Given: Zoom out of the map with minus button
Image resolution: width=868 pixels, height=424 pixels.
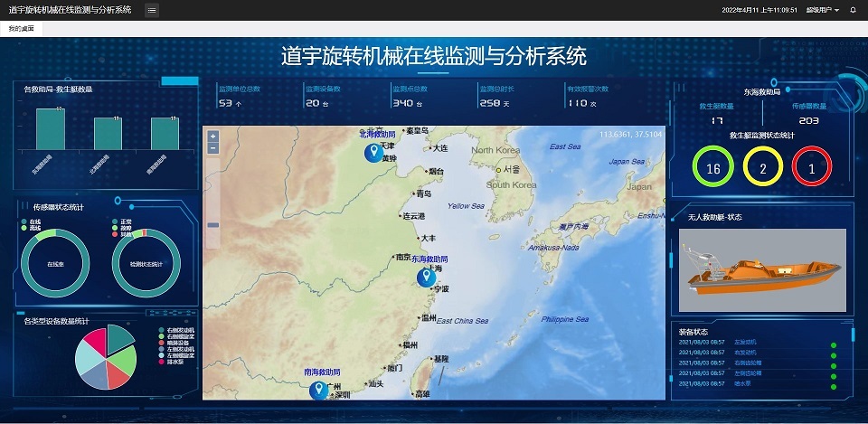Looking at the screenshot, I should point(213,148).
